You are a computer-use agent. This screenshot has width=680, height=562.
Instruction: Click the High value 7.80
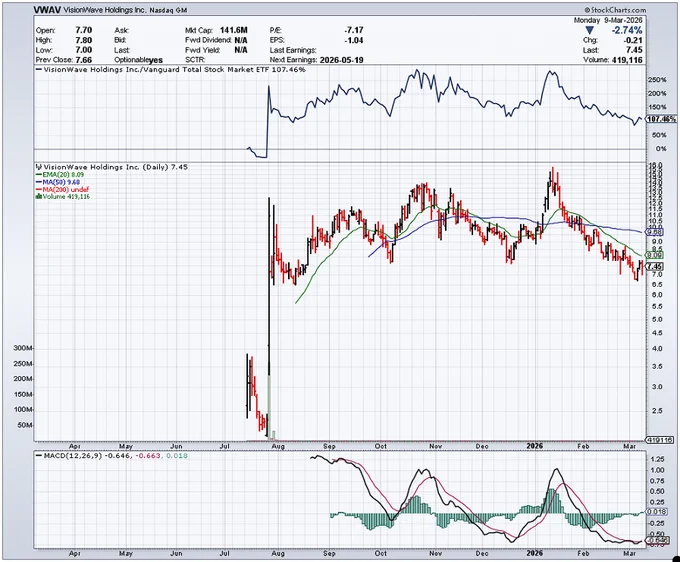pyautogui.click(x=84, y=40)
